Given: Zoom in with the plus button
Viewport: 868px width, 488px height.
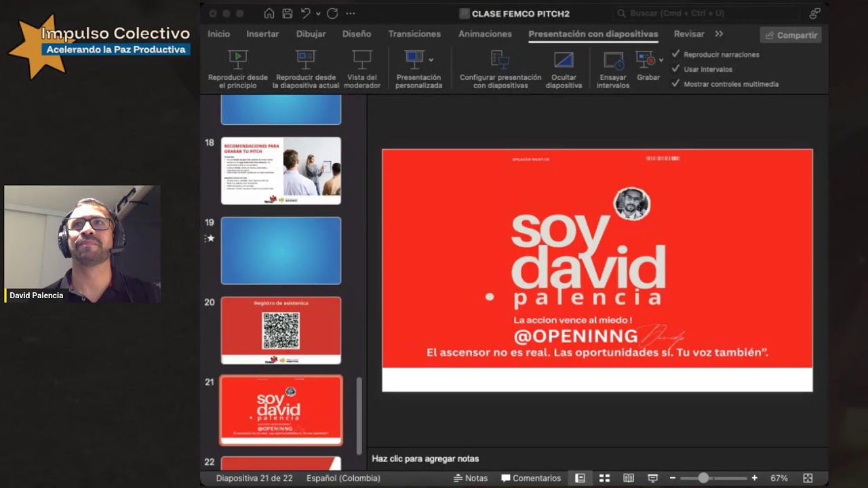Looking at the screenshot, I should click(754, 478).
